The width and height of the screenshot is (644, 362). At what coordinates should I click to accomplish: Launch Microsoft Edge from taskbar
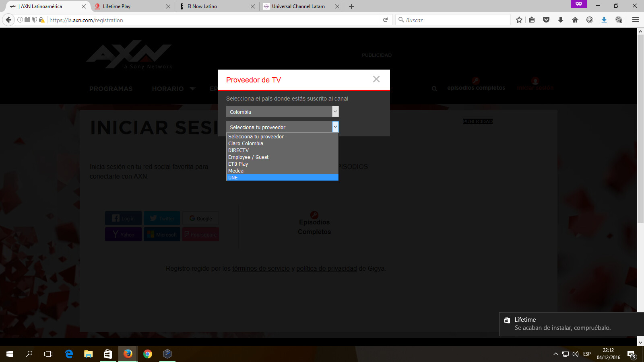point(69,354)
